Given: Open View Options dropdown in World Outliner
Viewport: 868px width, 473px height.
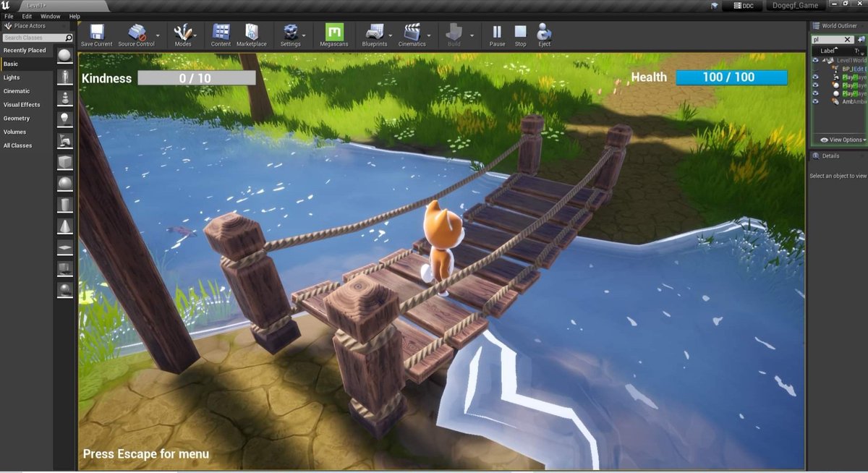Looking at the screenshot, I should point(842,140).
